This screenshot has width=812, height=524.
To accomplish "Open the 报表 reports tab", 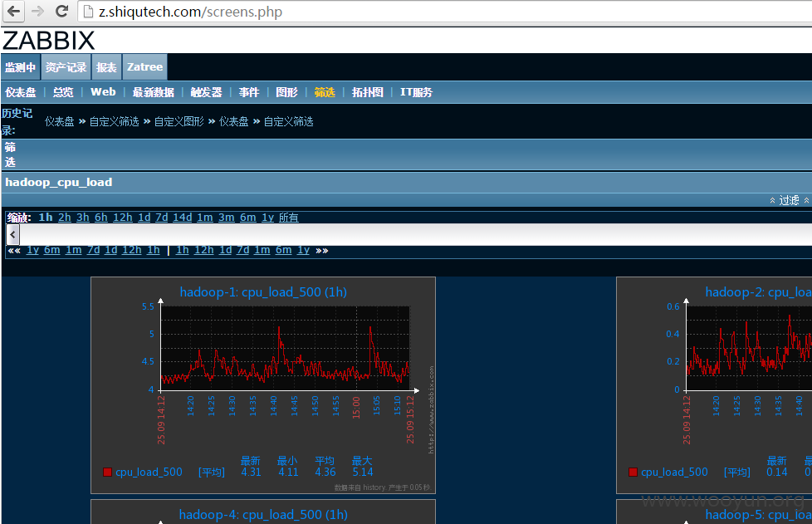I will [x=106, y=66].
